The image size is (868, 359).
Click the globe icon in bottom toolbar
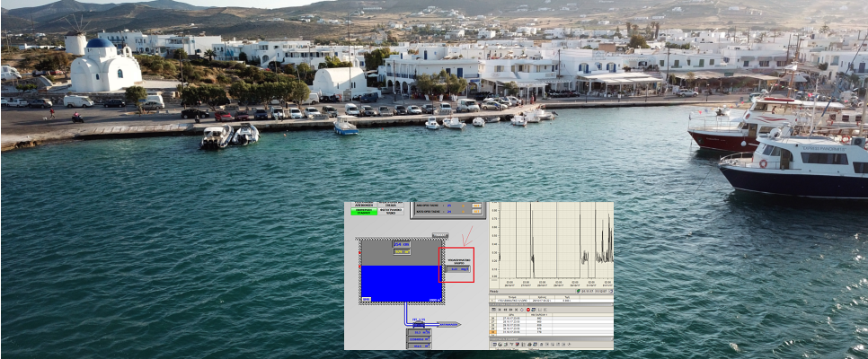click(500, 345)
